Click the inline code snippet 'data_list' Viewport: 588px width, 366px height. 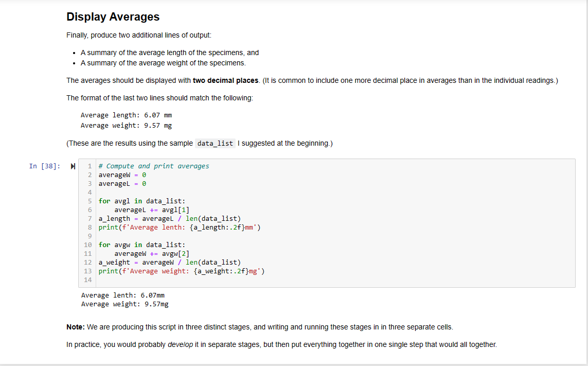215,143
